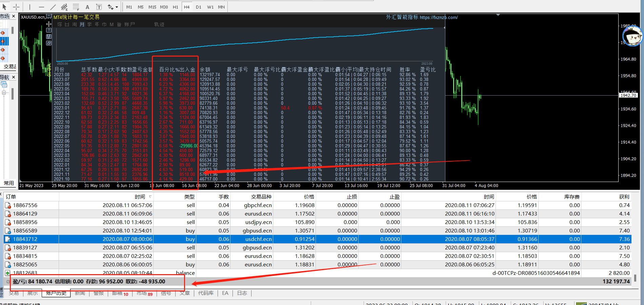Click the calculator icon on panel
The image size is (644, 305).
(x=49, y=37)
